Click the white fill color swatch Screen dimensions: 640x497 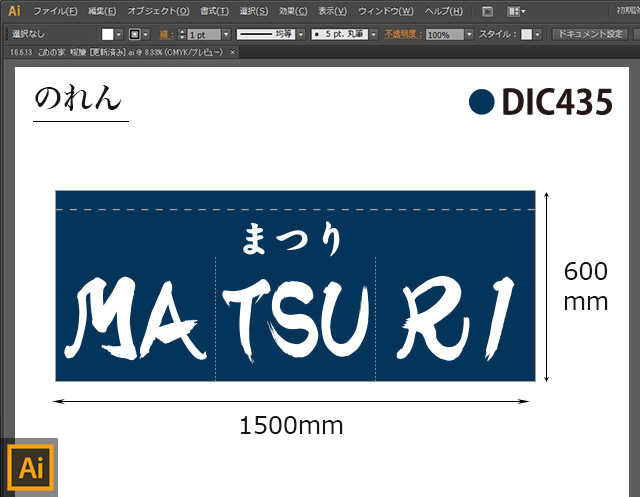pyautogui.click(x=107, y=34)
